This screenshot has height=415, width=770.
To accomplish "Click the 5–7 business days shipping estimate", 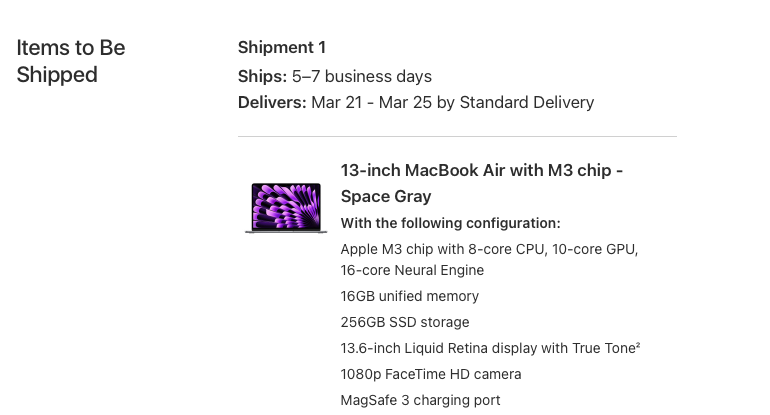I will pos(361,76).
